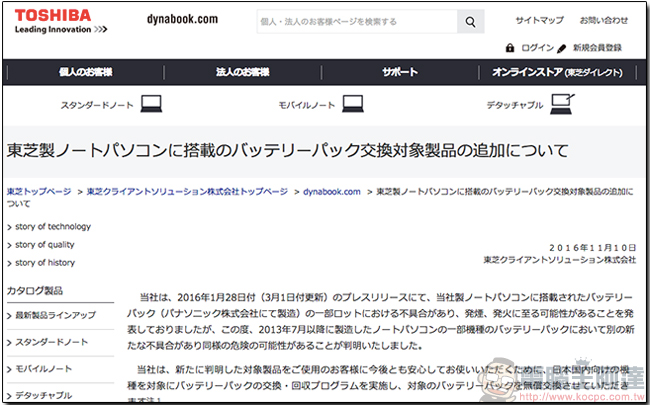Focus the site search input field
This screenshot has height=405, width=650.
pos(357,22)
